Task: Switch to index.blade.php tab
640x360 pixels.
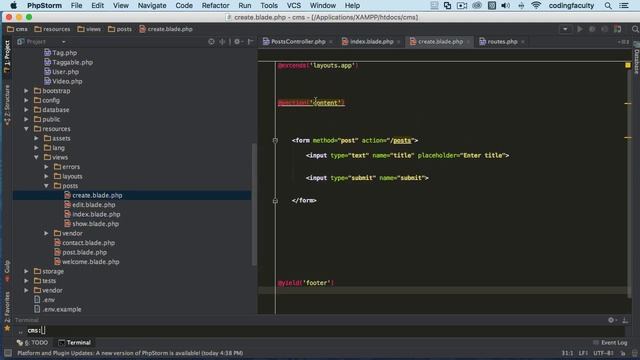Action: coord(371,42)
